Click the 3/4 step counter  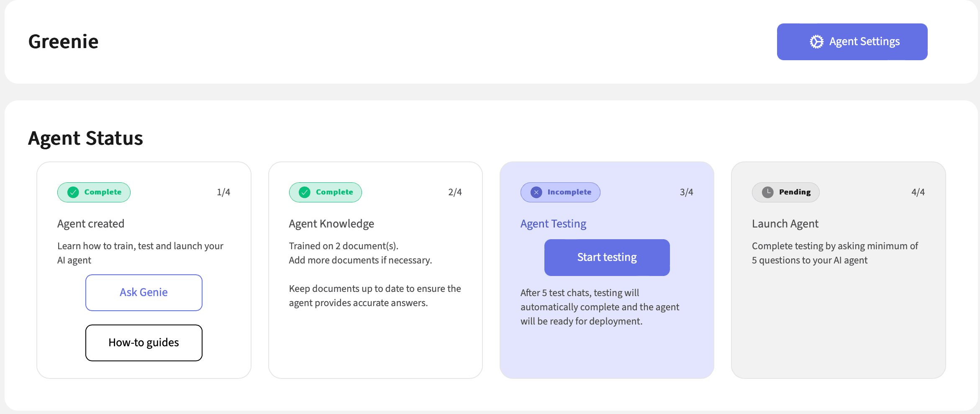click(686, 192)
